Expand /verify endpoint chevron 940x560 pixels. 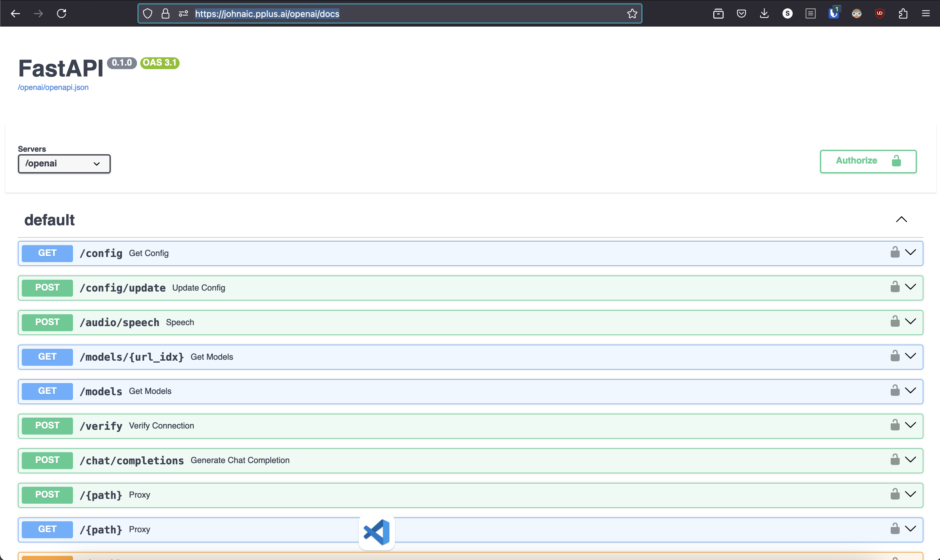pyautogui.click(x=911, y=425)
